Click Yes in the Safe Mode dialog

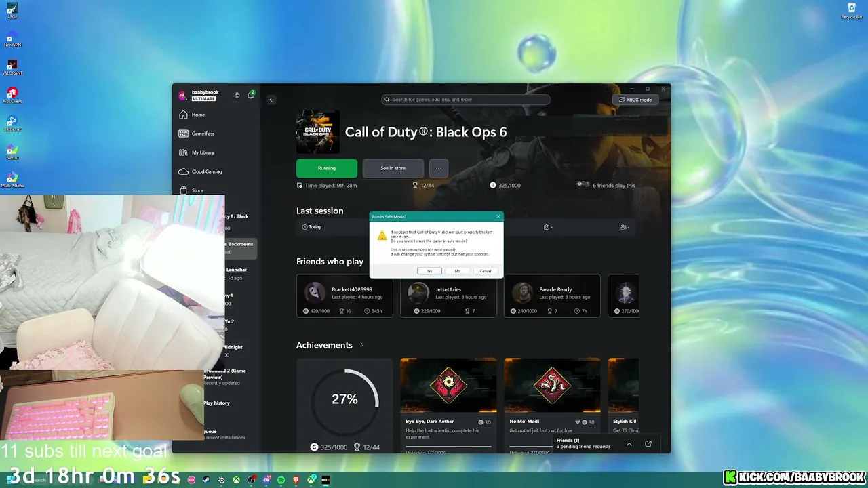[429, 271]
